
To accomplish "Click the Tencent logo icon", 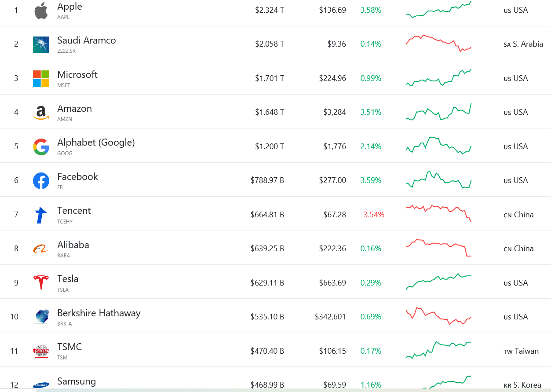I will pyautogui.click(x=41, y=215).
